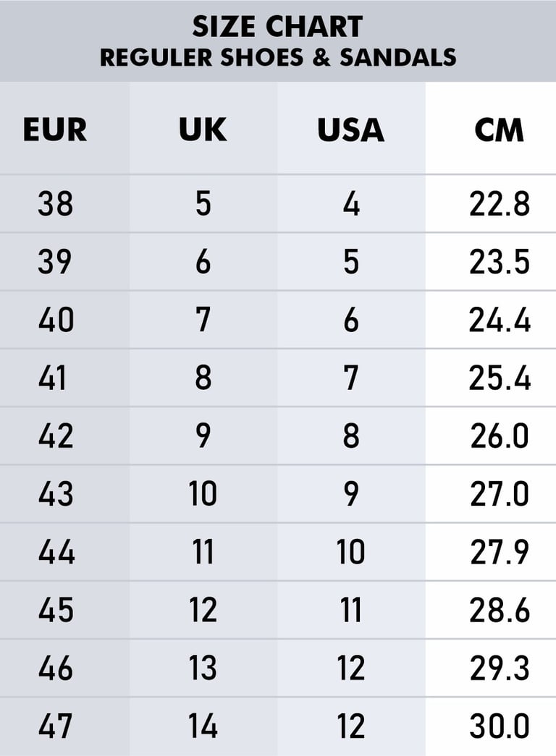This screenshot has width=556, height=756.
Task: Select the USA column header
Action: [x=351, y=129]
